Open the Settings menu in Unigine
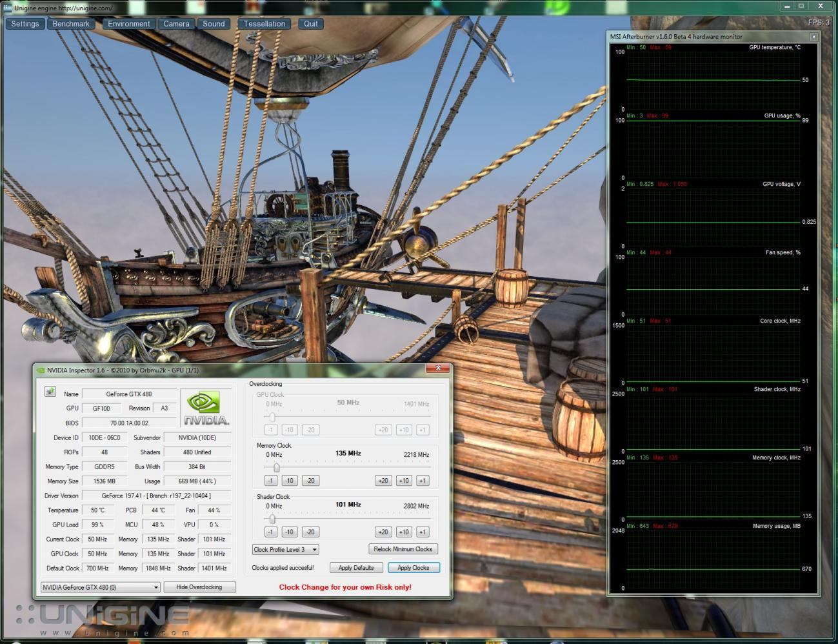Viewport: 838px width, 644px height. (x=25, y=24)
